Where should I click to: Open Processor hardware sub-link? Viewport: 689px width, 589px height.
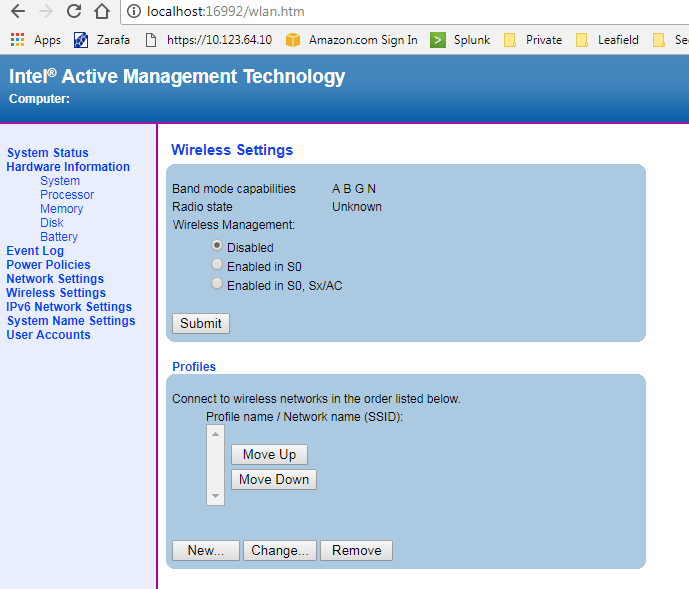pos(67,195)
